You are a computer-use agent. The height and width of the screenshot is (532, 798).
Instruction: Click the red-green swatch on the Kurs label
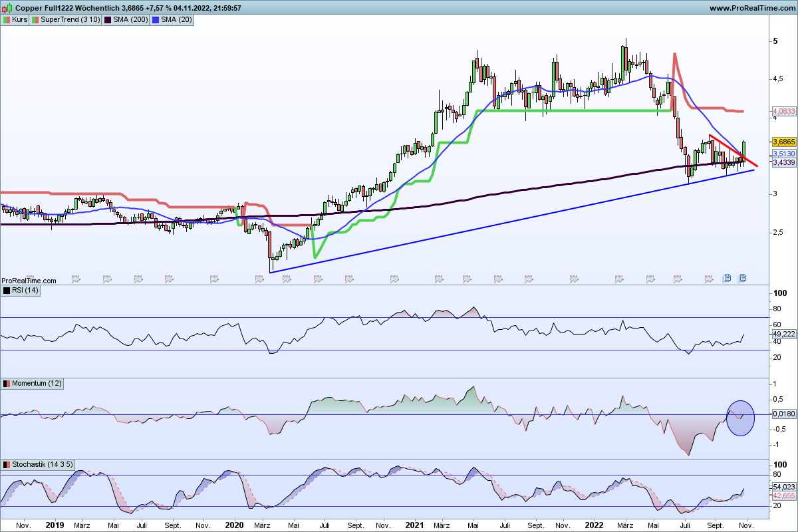tap(7, 20)
